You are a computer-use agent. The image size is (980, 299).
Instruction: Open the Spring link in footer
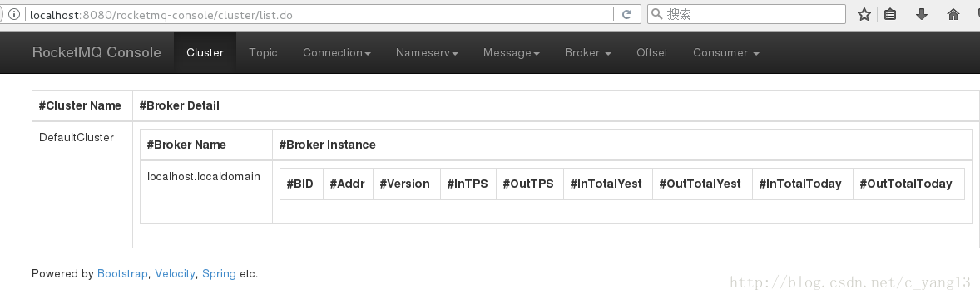219,273
